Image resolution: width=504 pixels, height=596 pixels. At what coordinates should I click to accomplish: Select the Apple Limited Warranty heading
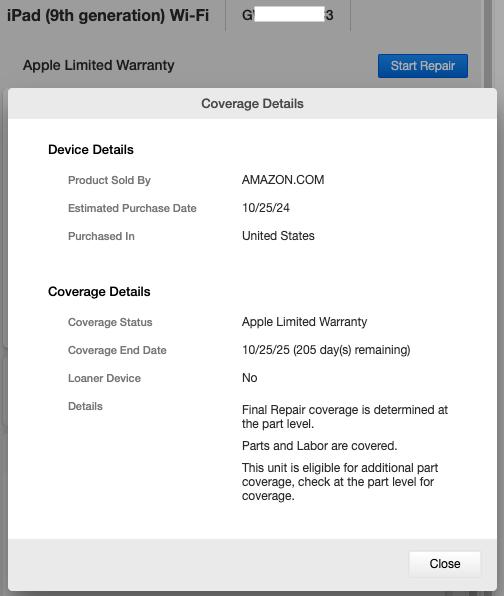[99, 65]
